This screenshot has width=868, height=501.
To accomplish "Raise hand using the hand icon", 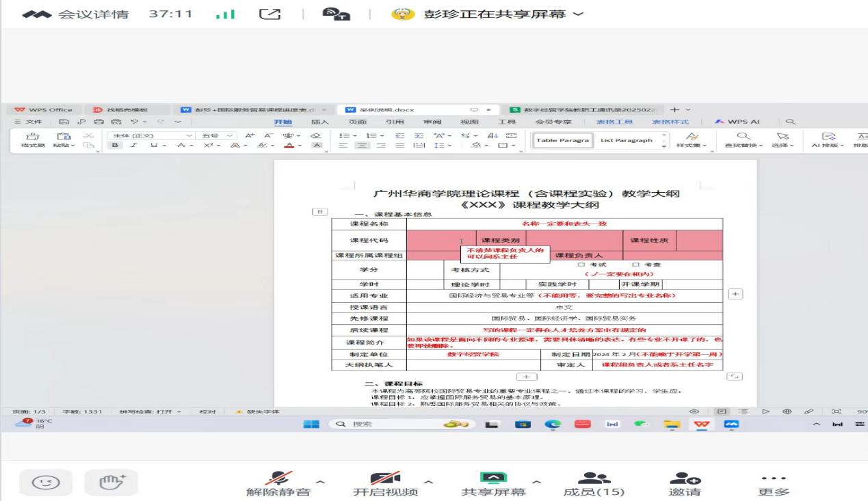I will tap(111, 483).
